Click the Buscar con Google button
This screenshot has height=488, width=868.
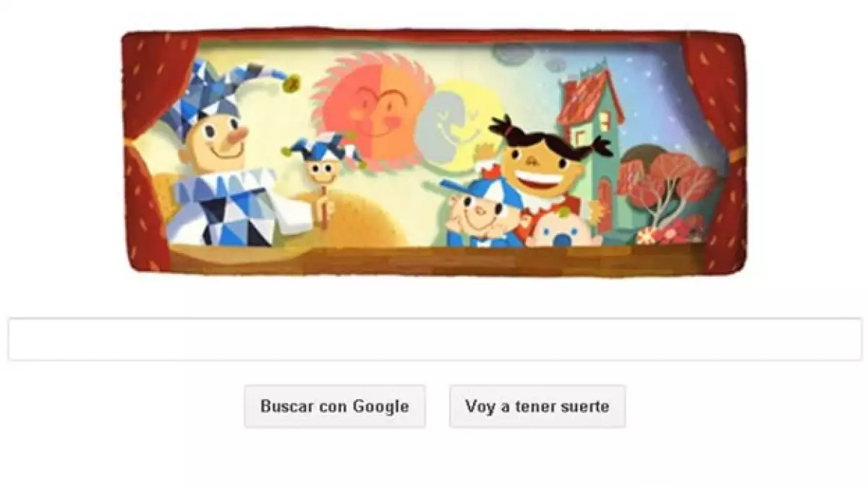(335, 406)
